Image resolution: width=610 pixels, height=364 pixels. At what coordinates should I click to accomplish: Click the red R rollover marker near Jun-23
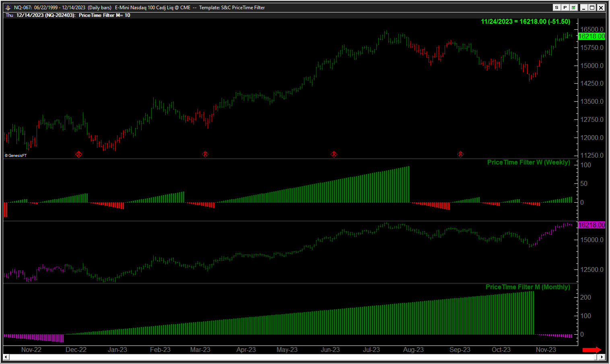pyautogui.click(x=334, y=154)
